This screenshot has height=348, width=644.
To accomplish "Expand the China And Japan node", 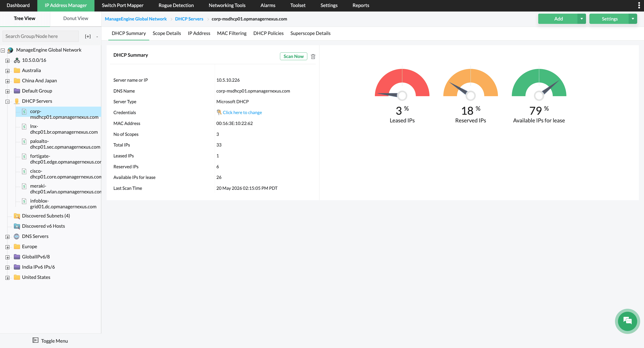I will click(x=7, y=81).
